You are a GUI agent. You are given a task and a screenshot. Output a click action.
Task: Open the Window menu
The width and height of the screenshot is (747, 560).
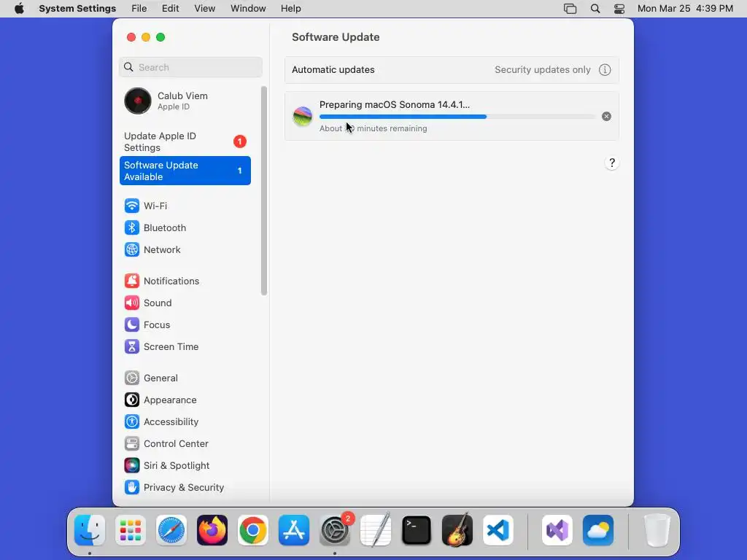pyautogui.click(x=248, y=9)
